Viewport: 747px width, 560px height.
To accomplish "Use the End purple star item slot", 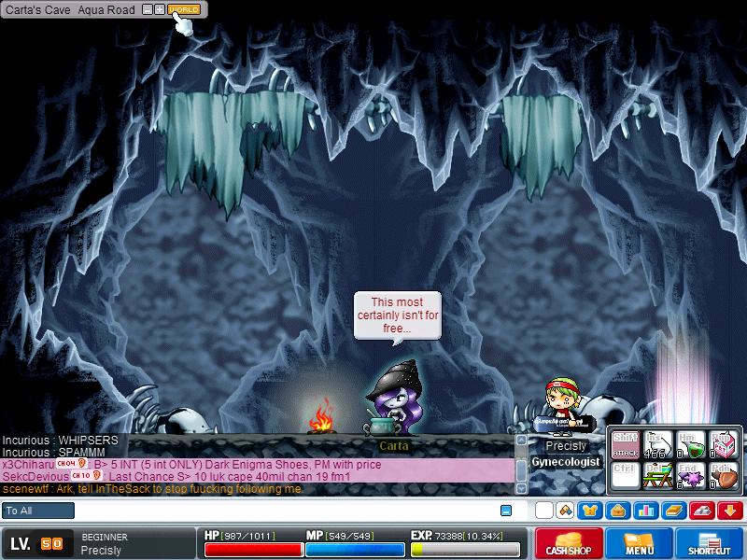I will pos(691,475).
